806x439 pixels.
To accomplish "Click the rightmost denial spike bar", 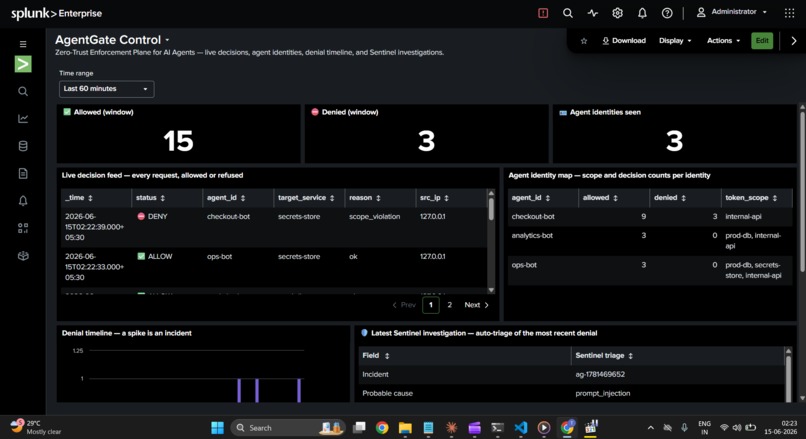I will click(299, 391).
